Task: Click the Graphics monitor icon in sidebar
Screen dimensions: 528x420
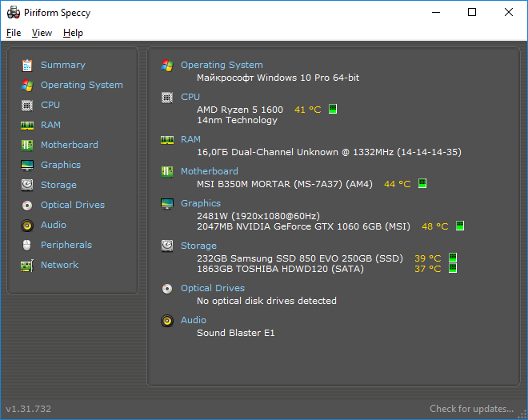Action: point(27,166)
